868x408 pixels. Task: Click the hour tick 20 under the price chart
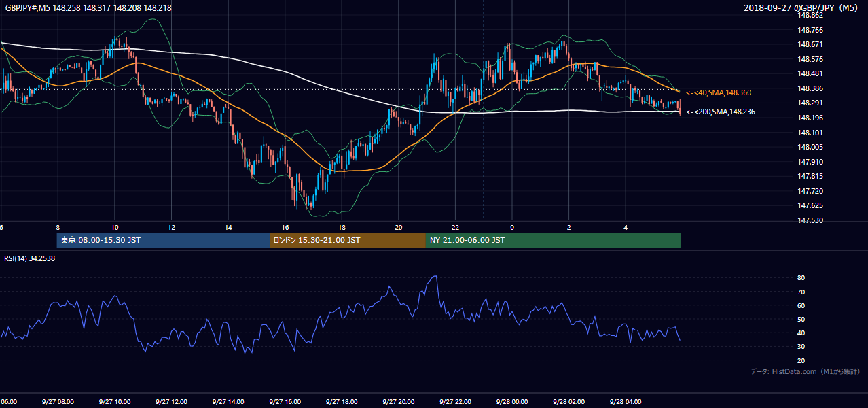tap(399, 228)
